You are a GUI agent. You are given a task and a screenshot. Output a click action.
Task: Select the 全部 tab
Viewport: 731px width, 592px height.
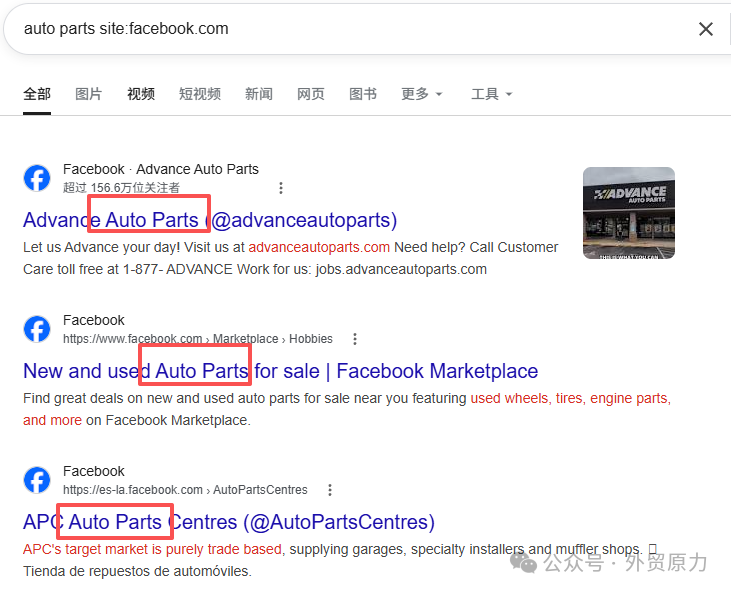pos(37,94)
